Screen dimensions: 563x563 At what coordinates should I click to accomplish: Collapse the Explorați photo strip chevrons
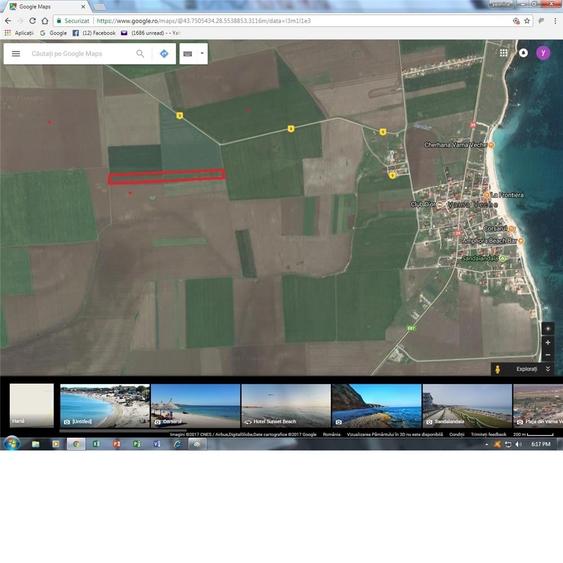click(548, 369)
